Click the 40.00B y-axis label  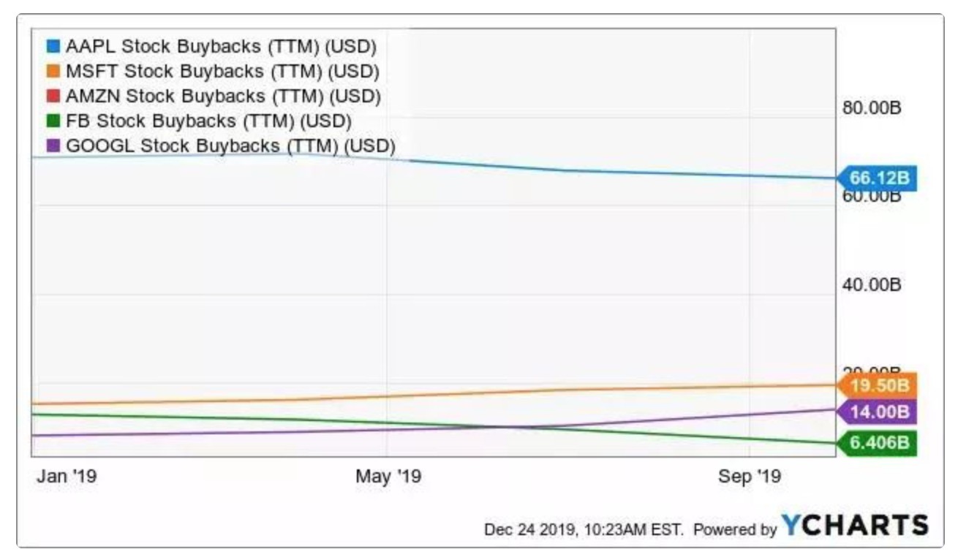(872, 285)
